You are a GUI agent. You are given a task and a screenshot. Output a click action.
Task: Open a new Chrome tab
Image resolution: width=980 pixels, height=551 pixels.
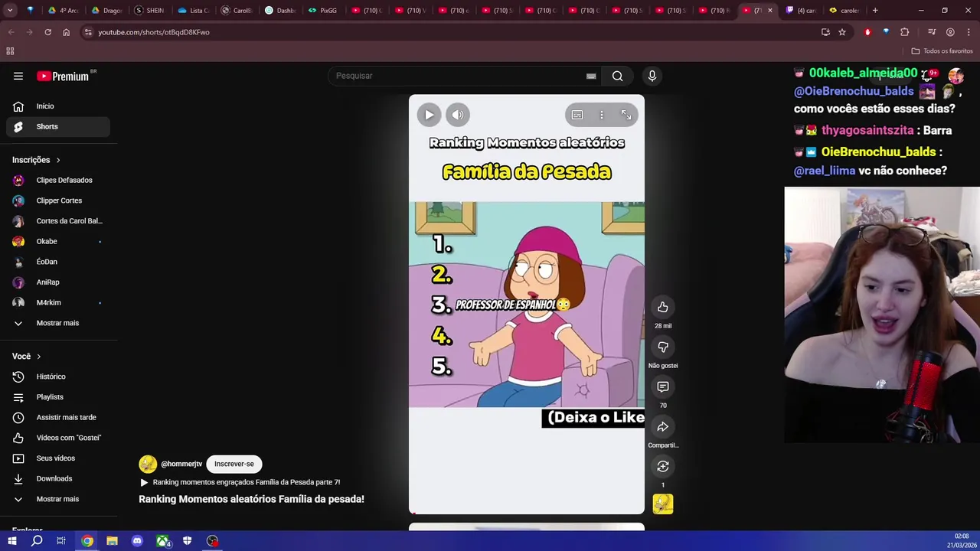point(875,11)
